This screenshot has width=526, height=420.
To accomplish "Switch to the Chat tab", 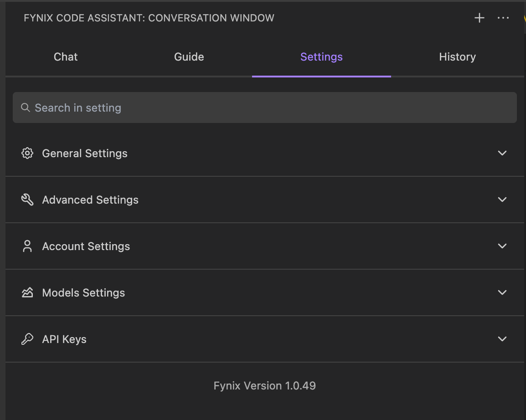I will coord(66,56).
